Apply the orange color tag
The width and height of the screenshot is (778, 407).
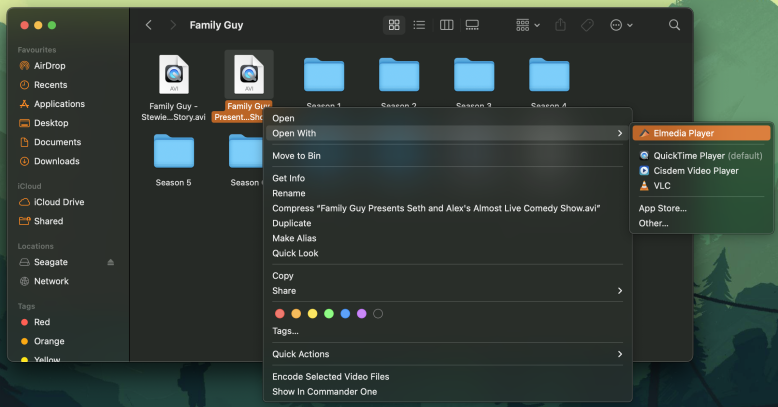[x=296, y=314]
